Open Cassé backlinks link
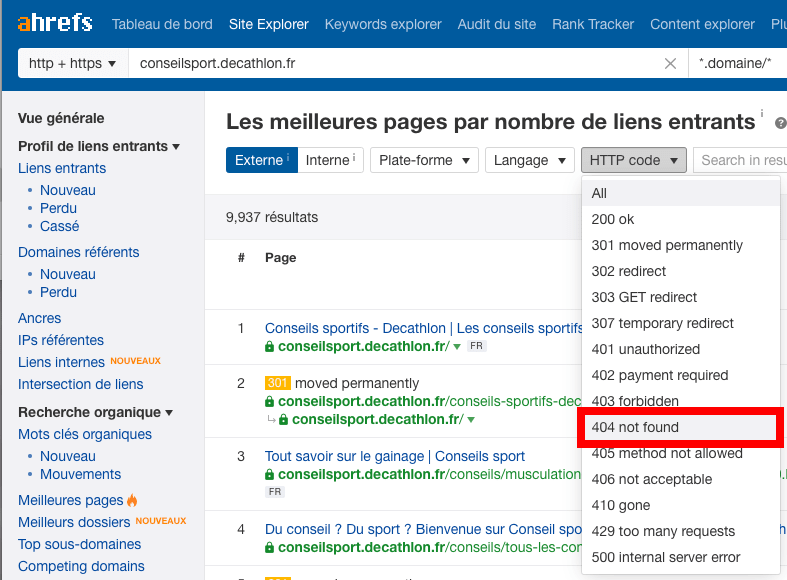The width and height of the screenshot is (787, 580). (x=60, y=226)
